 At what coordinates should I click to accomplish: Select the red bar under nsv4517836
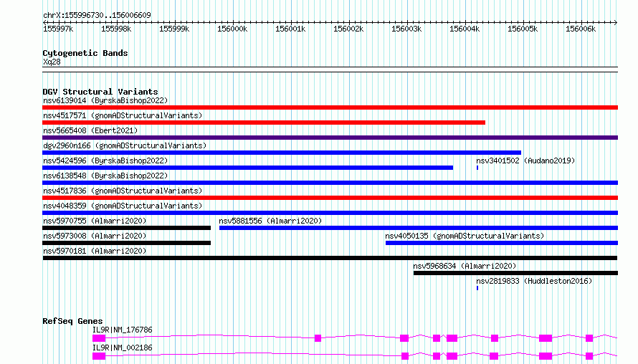[x=330, y=198]
